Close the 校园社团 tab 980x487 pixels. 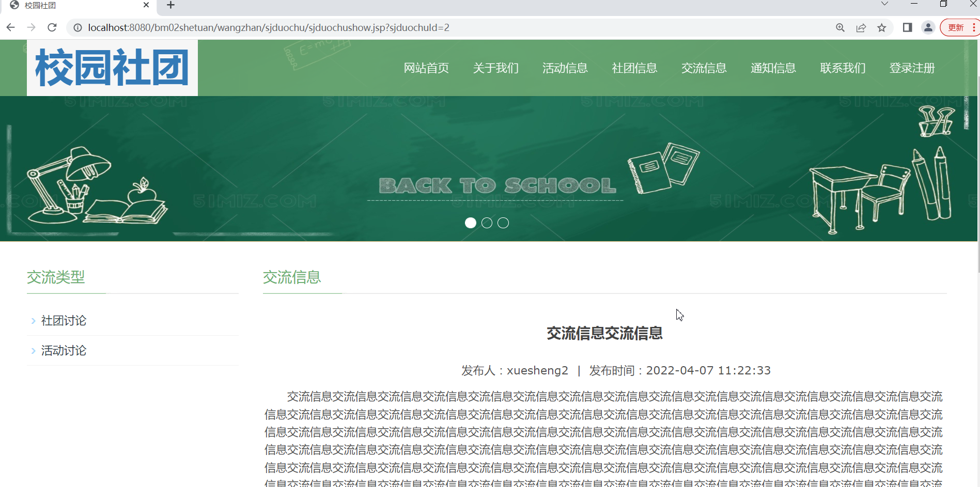pyautogui.click(x=146, y=5)
